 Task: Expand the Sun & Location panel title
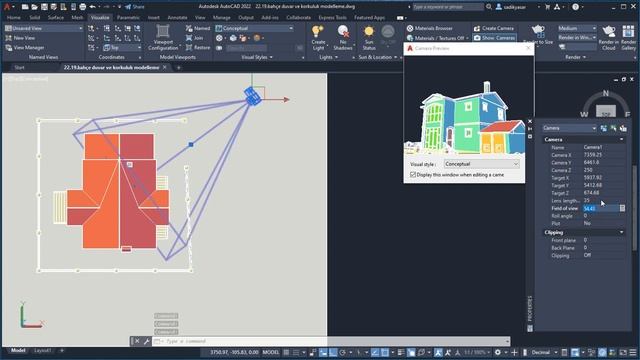378,58
